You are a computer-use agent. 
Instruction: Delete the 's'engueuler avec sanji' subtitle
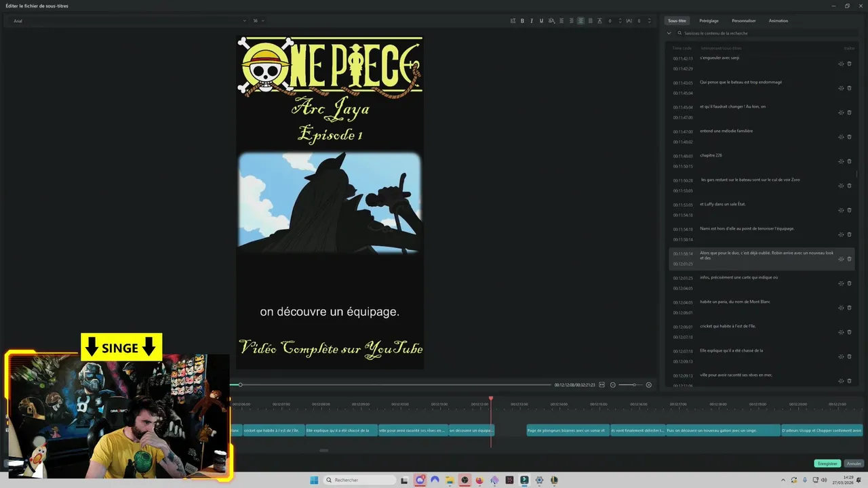849,64
